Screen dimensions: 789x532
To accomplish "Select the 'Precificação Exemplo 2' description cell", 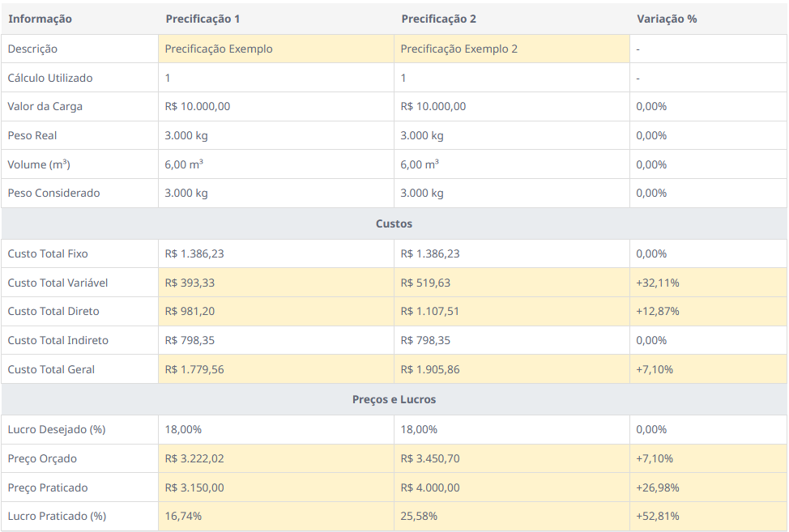I will 512,49.
